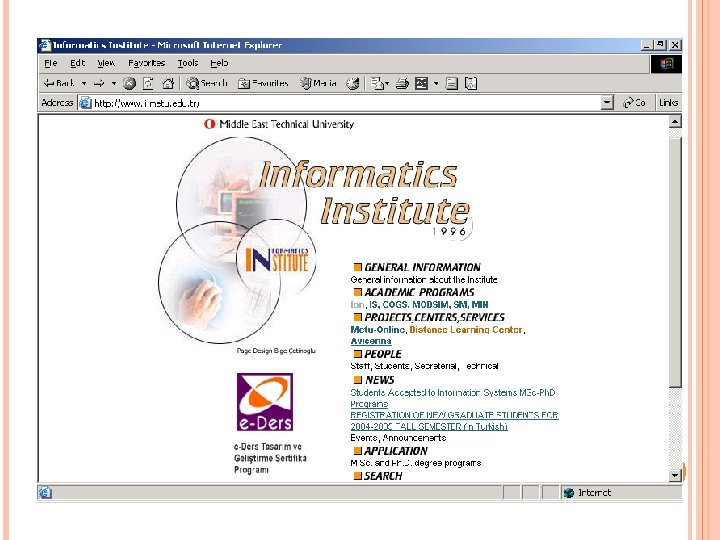Click the Messenger toolbar icon
The image size is (720, 540).
coord(471,83)
